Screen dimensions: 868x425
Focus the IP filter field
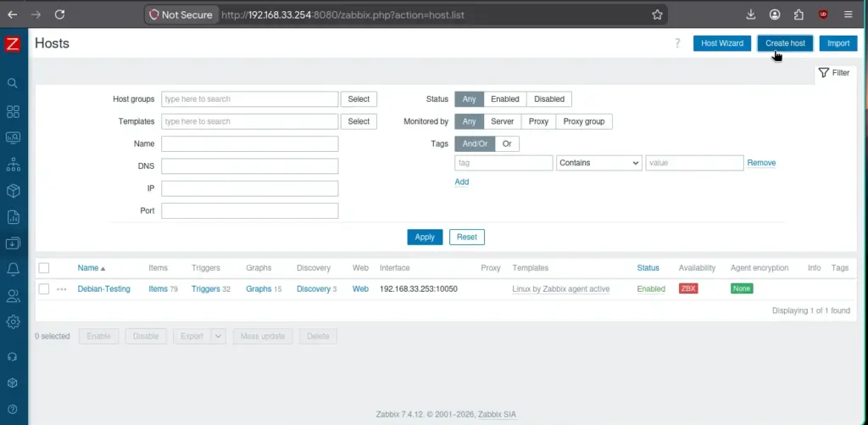coord(250,188)
